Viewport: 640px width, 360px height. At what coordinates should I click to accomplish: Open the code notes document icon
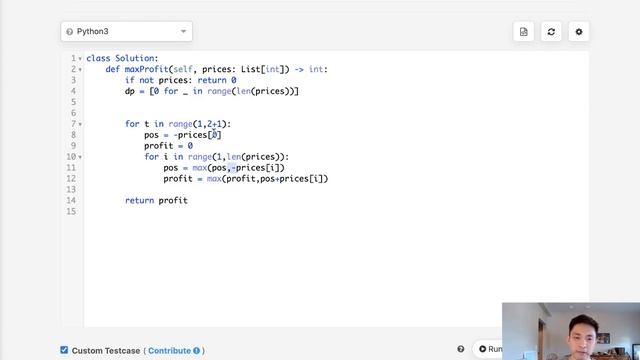point(524,31)
